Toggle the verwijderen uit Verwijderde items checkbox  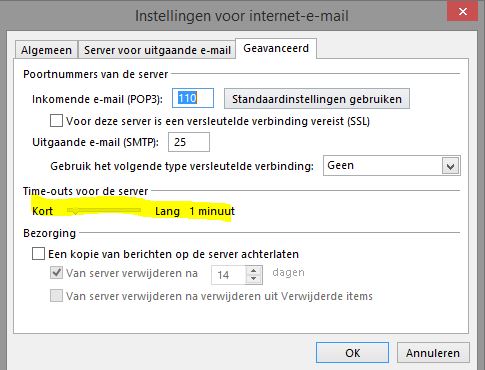click(x=56, y=296)
